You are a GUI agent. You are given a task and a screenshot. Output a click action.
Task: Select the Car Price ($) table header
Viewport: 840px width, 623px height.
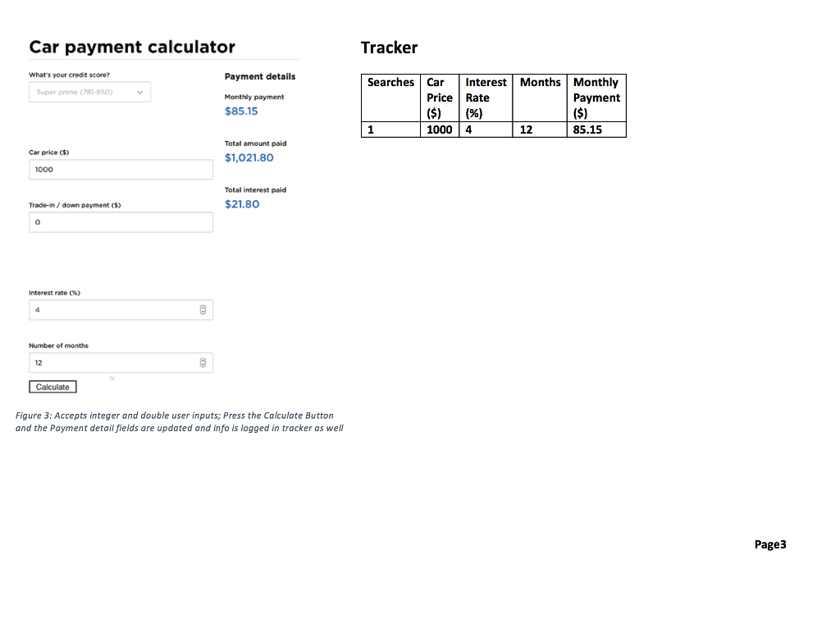point(440,98)
